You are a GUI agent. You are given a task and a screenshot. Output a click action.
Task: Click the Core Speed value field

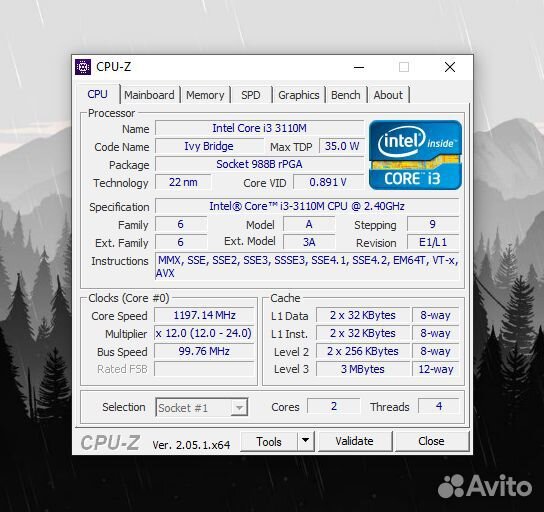(204, 315)
